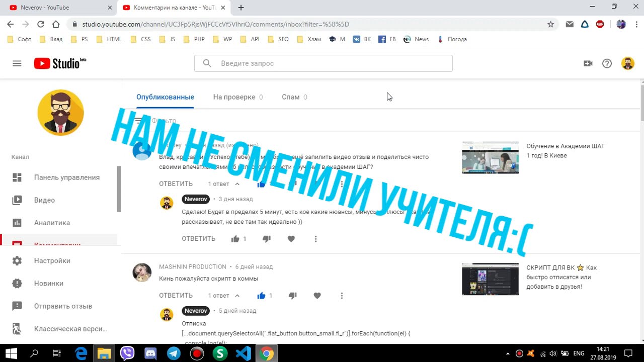
Task: Click ОТВЕТИТЬ under Neverov's 3 дня назад reply
Action: tap(198, 239)
